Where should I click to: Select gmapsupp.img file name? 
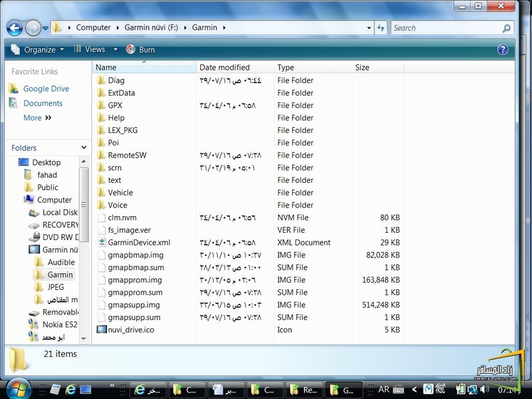coord(134,305)
